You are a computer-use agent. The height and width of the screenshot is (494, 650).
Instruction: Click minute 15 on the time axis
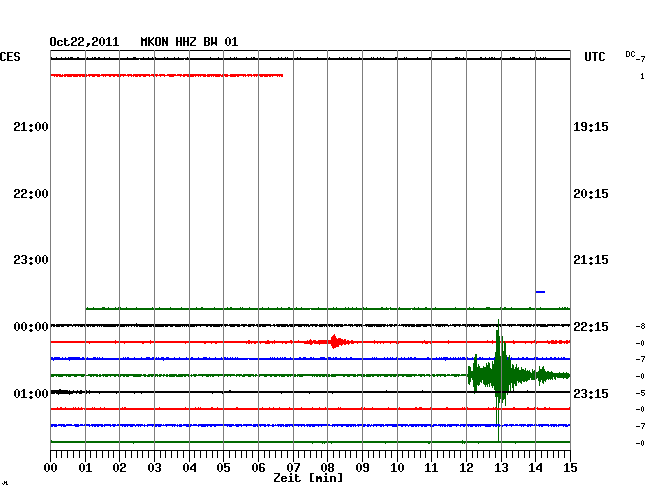[x=570, y=468]
